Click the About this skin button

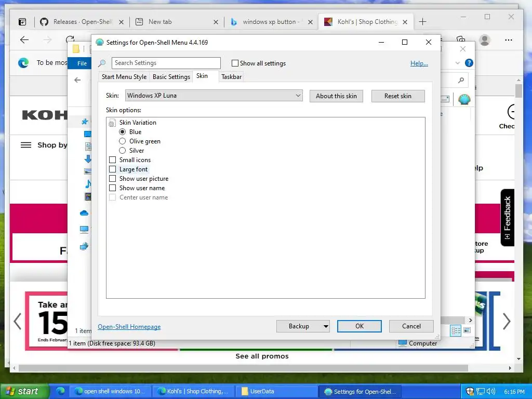[x=336, y=96]
